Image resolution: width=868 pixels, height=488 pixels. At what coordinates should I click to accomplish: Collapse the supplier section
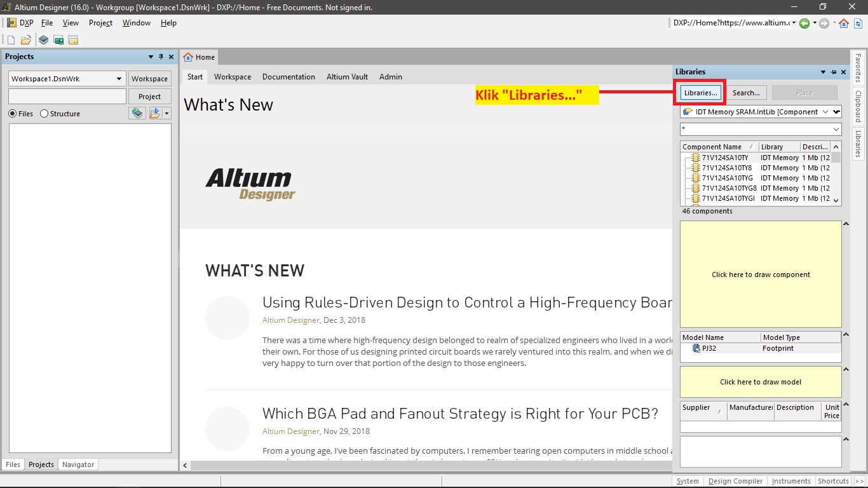[846, 405]
